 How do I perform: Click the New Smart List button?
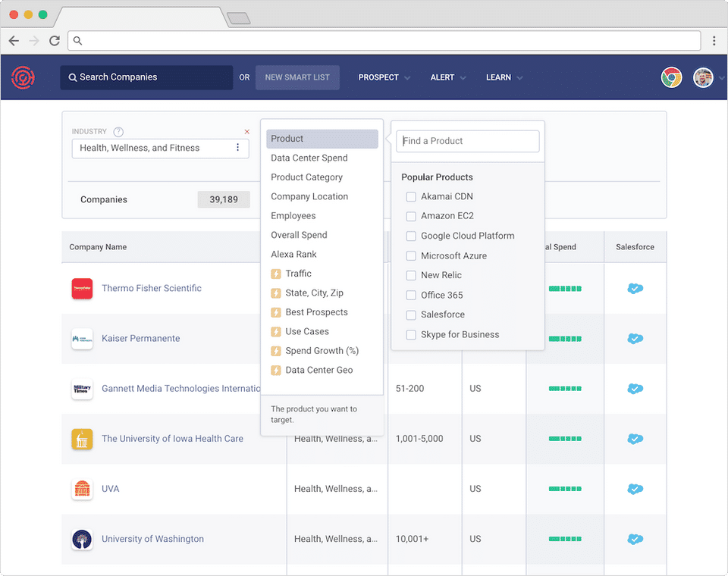(x=297, y=77)
